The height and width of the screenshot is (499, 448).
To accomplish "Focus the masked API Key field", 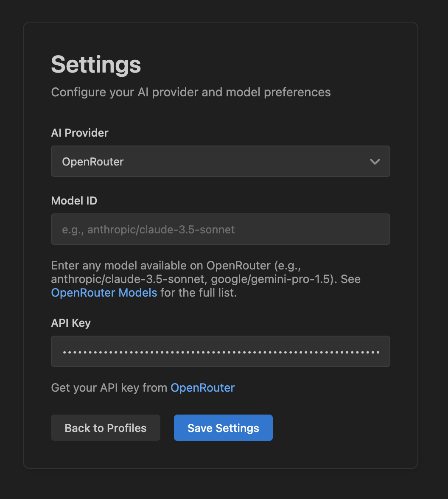I will point(220,351).
